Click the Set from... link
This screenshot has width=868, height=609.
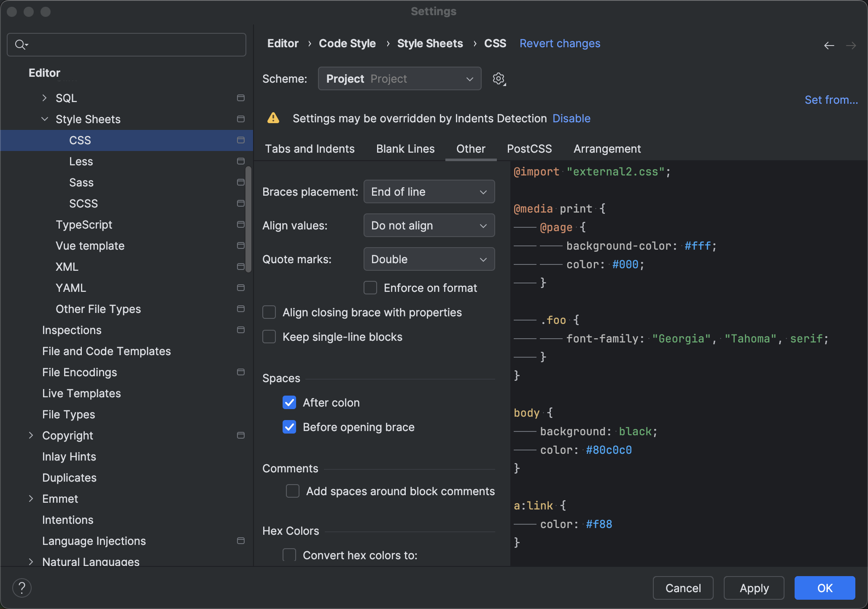pos(831,100)
